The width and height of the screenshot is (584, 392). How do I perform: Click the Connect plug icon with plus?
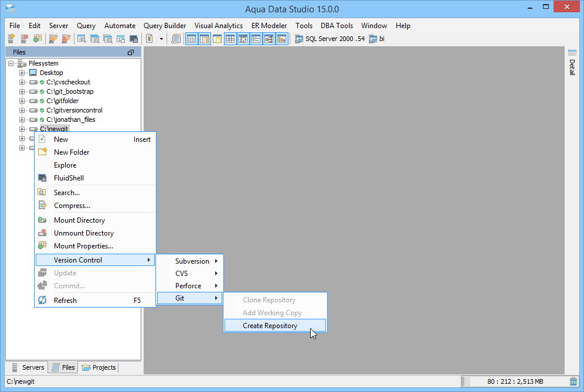pos(53,39)
